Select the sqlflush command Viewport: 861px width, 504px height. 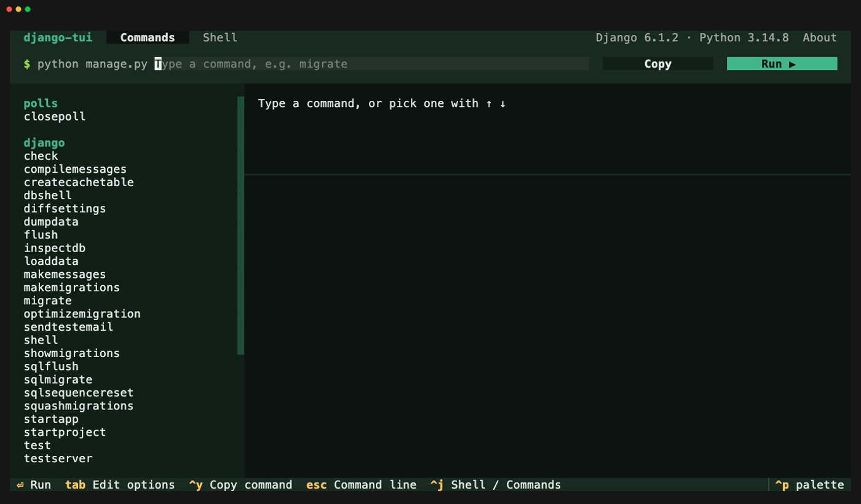(51, 366)
